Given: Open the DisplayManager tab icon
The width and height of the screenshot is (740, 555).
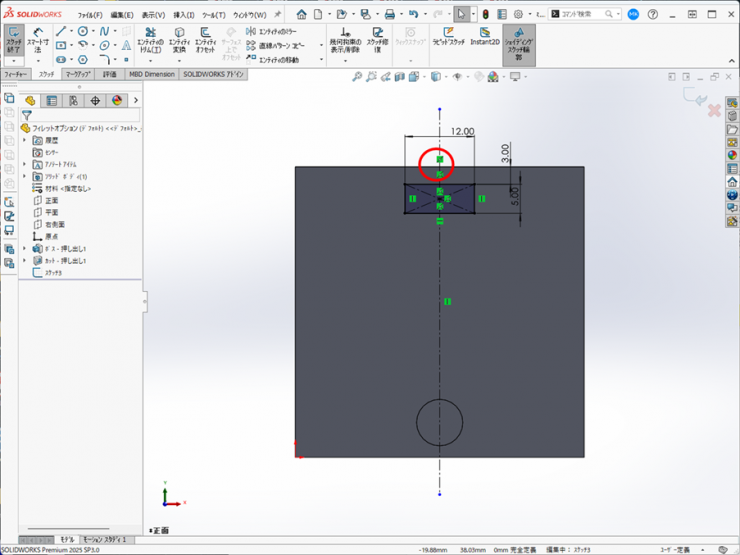Looking at the screenshot, I should 117,100.
